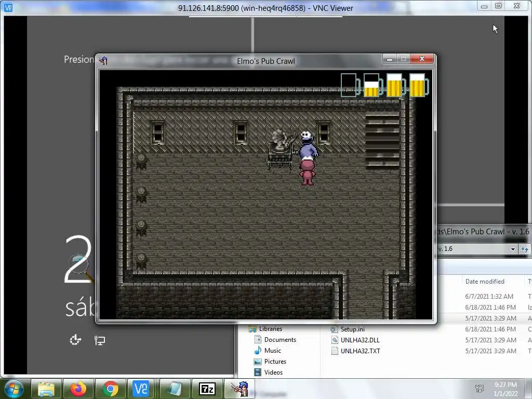Screen dimensions: 532x399
Task: Launch Firefox from the taskbar
Action: click(78, 389)
